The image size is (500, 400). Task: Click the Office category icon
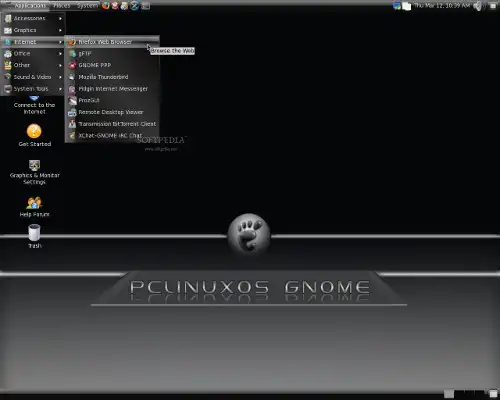8,54
